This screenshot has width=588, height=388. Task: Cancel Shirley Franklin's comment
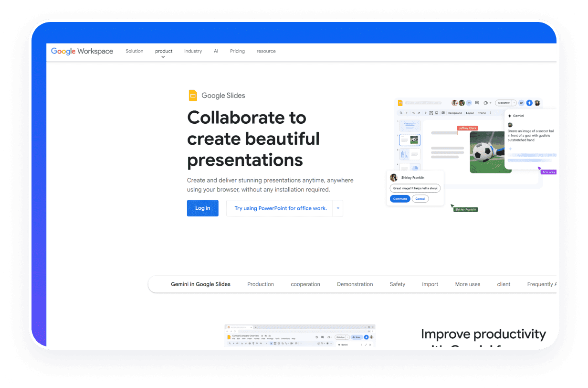click(420, 198)
